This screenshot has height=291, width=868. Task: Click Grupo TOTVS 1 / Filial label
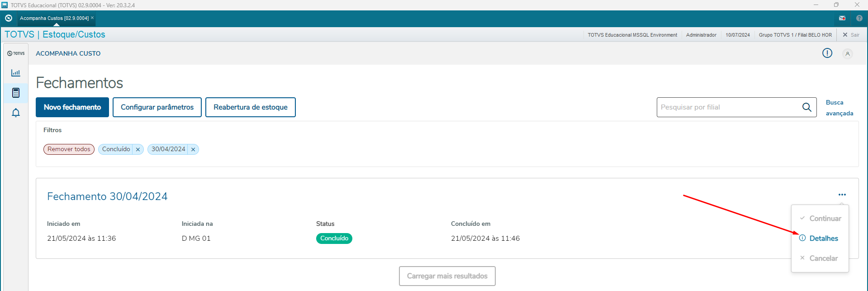[x=795, y=35]
